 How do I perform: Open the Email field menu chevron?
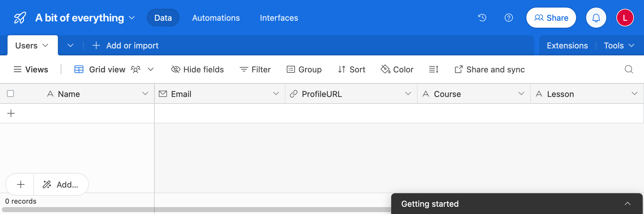[276, 93]
